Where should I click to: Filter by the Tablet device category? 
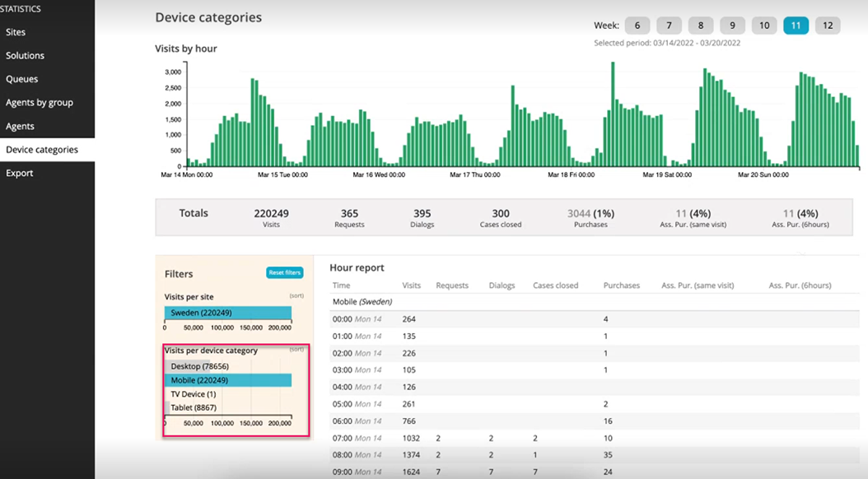click(x=194, y=407)
